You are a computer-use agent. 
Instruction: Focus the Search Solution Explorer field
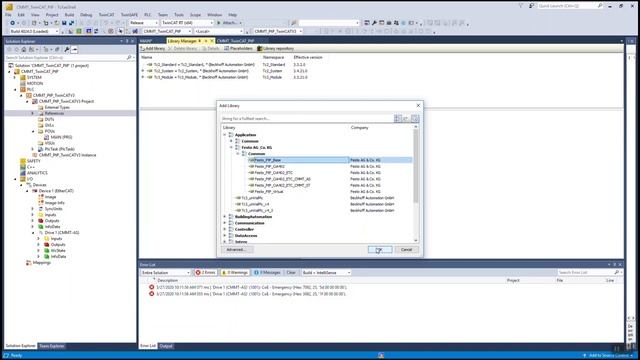click(65, 58)
